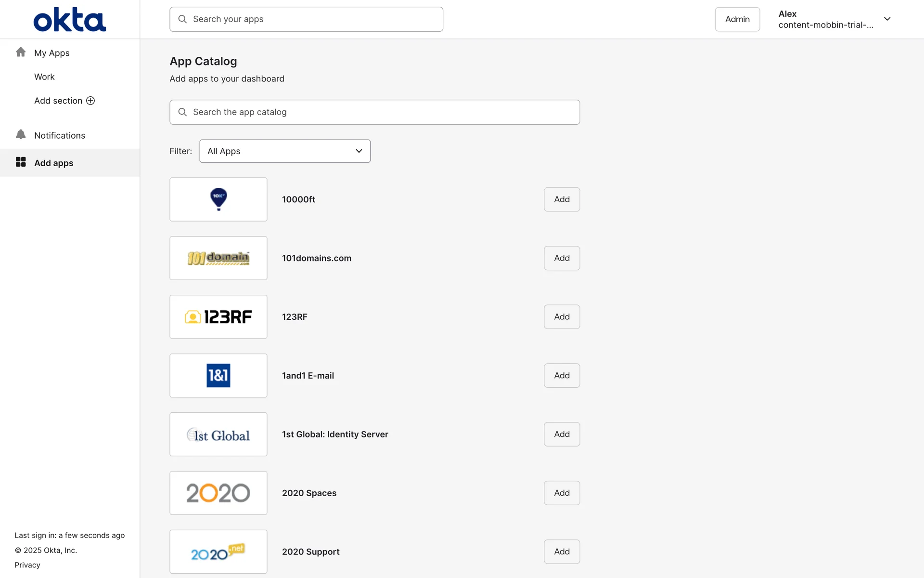
Task: Add the 101domains.com app
Action: point(562,258)
